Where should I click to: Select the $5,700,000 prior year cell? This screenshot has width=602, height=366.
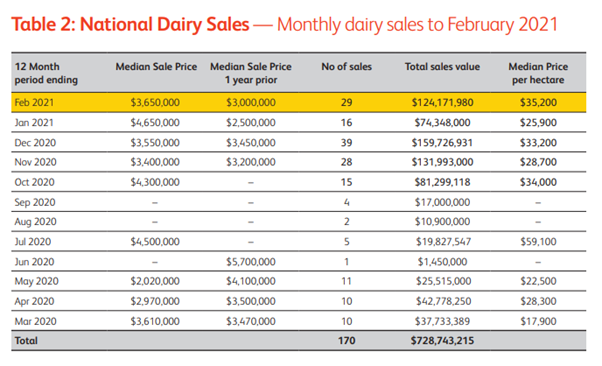[x=251, y=262]
